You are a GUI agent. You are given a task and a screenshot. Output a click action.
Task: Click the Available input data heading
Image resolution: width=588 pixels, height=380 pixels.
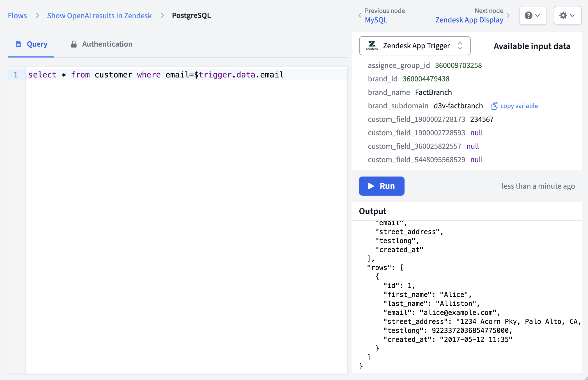point(532,46)
